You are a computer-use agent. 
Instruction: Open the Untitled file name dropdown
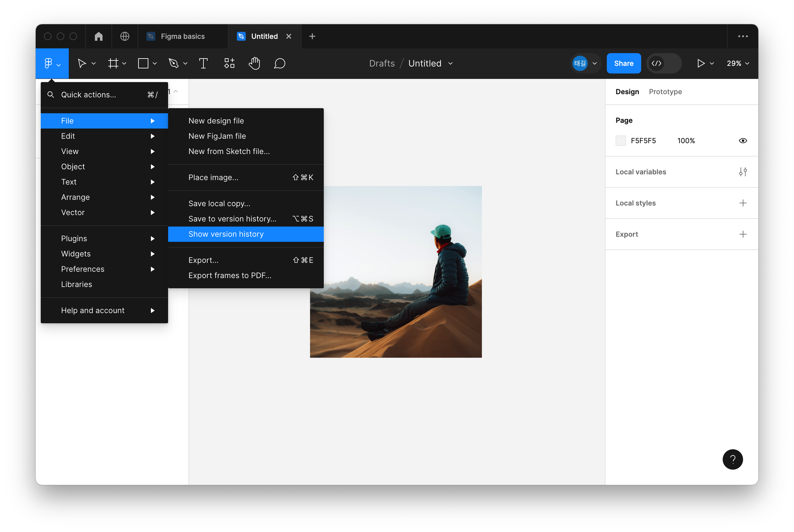pyautogui.click(x=450, y=63)
